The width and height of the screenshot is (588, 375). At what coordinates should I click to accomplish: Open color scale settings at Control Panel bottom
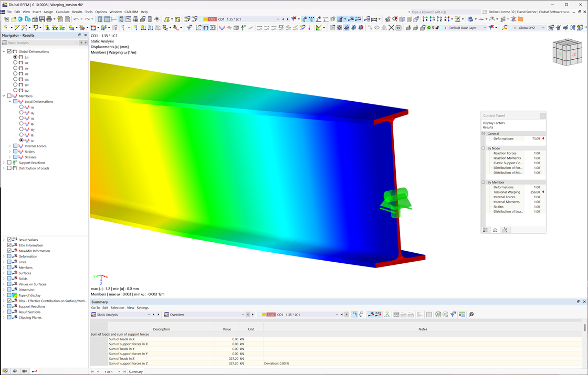point(485,230)
